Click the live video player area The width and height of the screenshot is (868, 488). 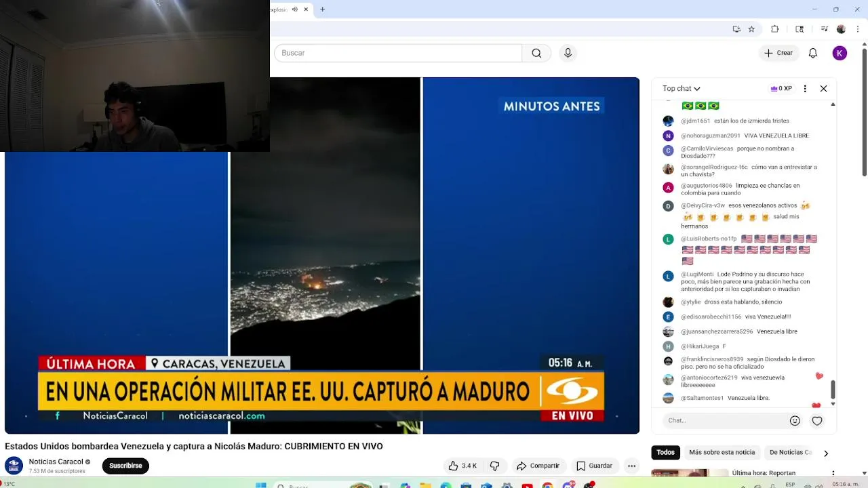point(322,256)
